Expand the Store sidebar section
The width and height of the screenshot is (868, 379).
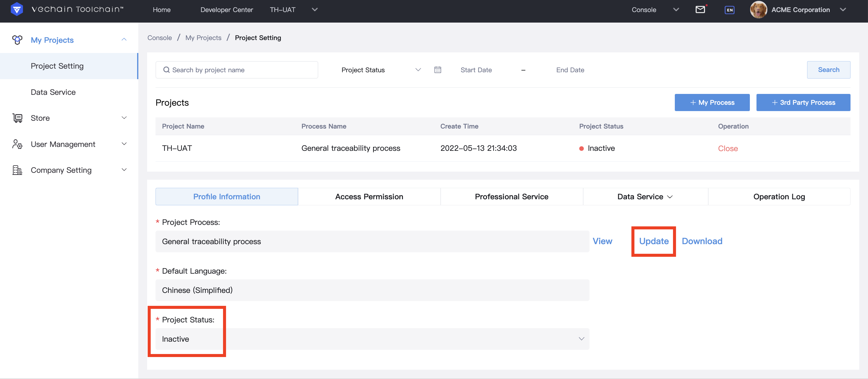tap(124, 118)
